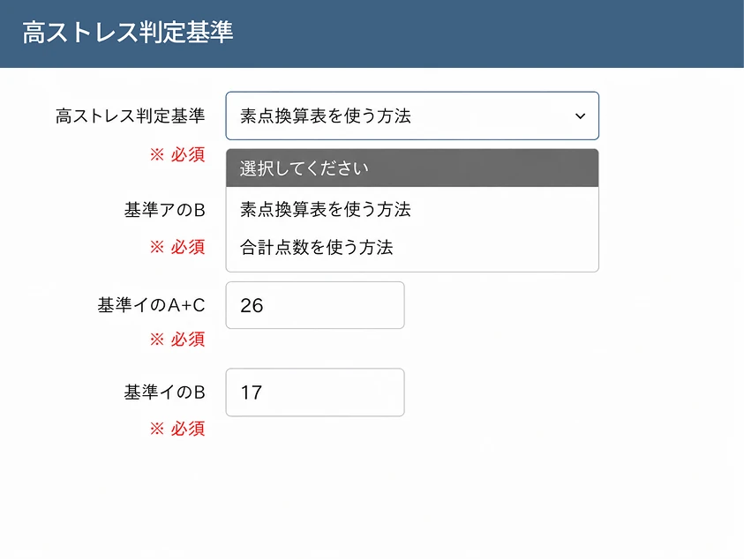The width and height of the screenshot is (744, 560).
Task: Click the red ※ mark under 基準イのB
Action: click(157, 429)
